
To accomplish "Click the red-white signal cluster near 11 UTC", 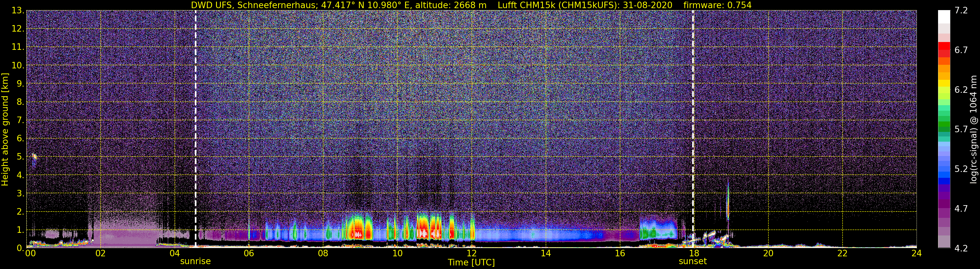I will (429, 227).
